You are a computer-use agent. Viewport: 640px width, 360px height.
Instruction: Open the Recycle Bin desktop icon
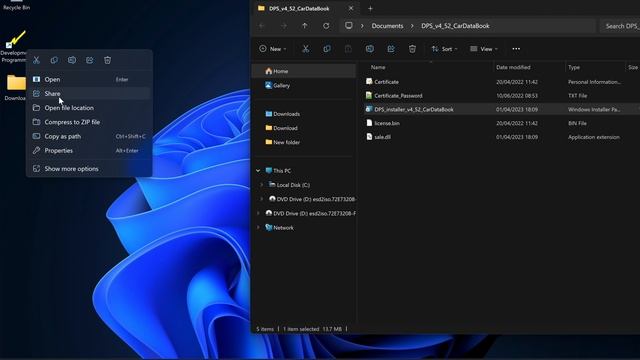(16, 6)
